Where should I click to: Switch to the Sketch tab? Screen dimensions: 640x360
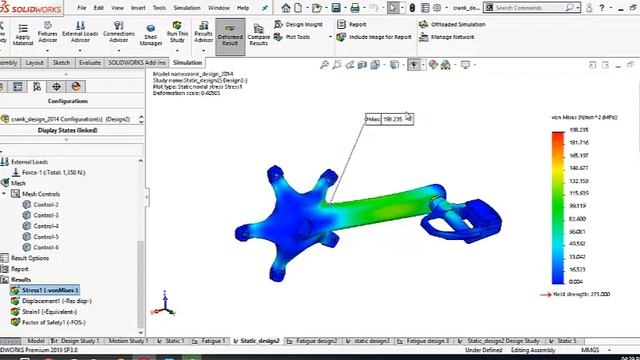pos(61,62)
